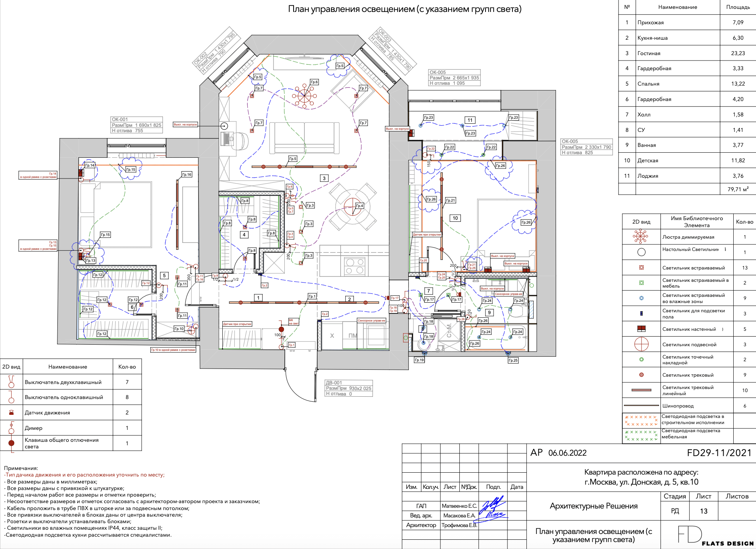Viewport: 756px width, 549px height.
Task: Click room number 10 label in the children's room
Action: click(455, 218)
